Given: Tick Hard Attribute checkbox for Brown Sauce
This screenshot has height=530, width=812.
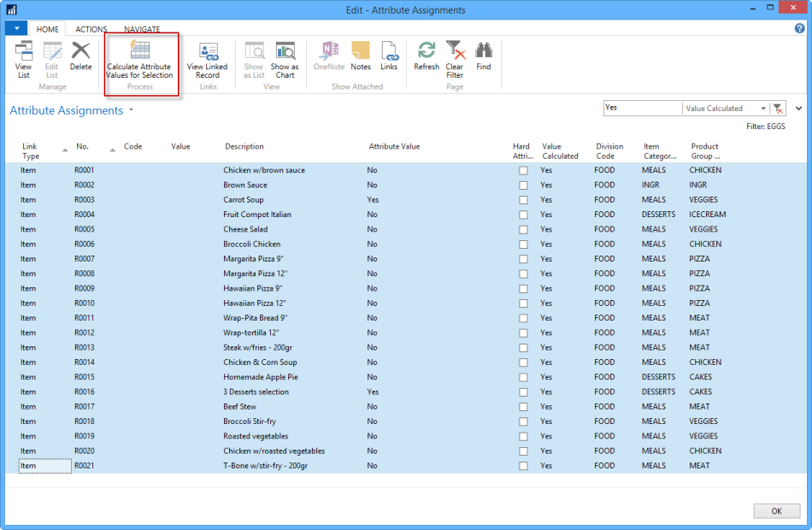Looking at the screenshot, I should (x=523, y=185).
